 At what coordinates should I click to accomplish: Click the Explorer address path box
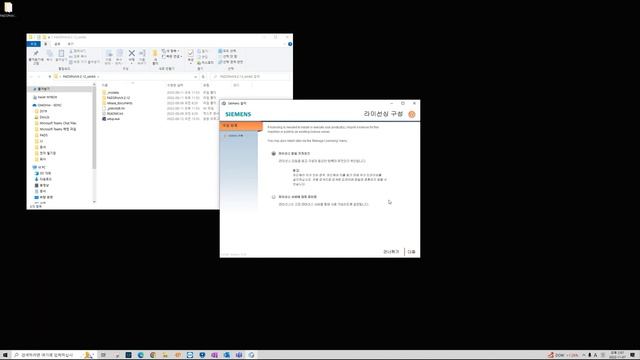coord(126,76)
